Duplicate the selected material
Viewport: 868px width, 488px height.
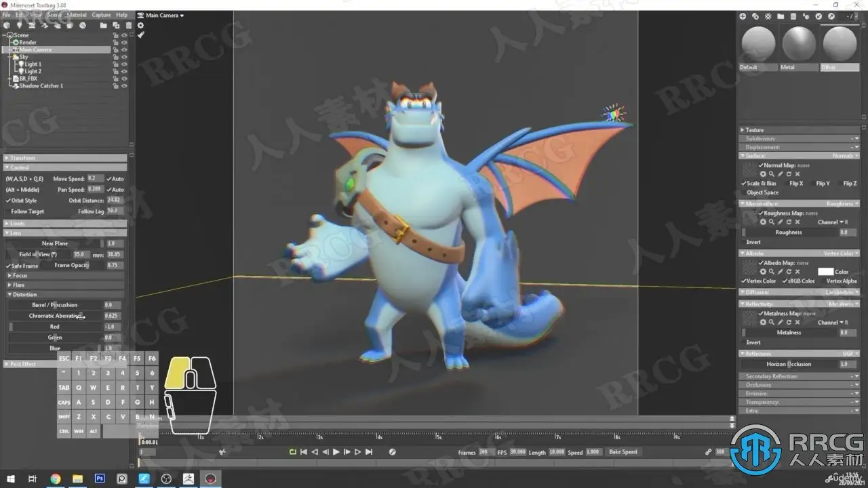pyautogui.click(x=755, y=16)
